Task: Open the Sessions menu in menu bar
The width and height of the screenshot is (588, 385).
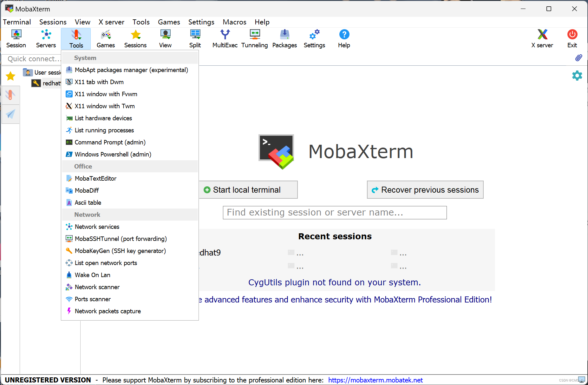Action: (53, 22)
